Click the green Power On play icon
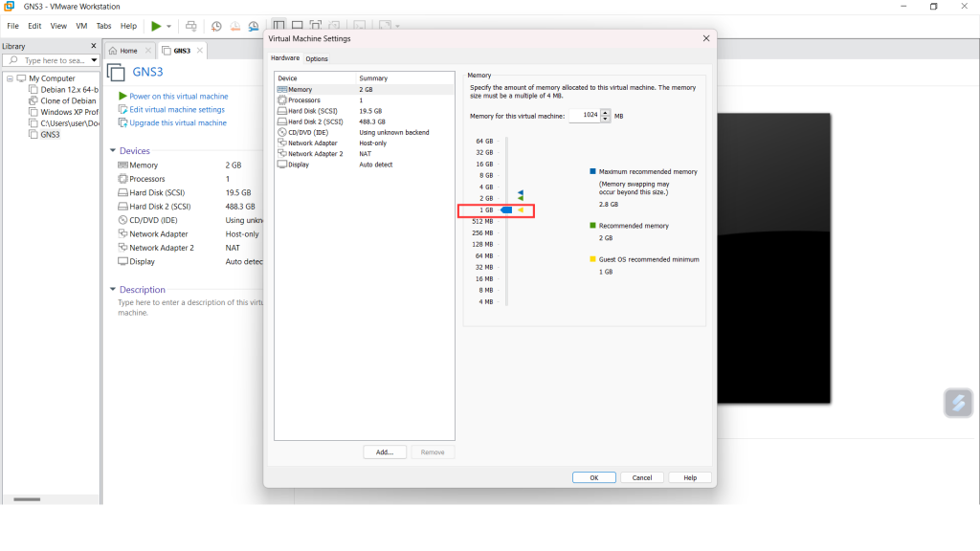Viewport: 980px width, 551px height. pos(156,26)
